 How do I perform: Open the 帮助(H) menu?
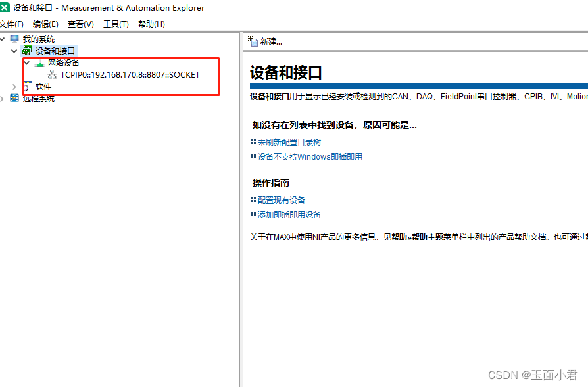coord(151,24)
